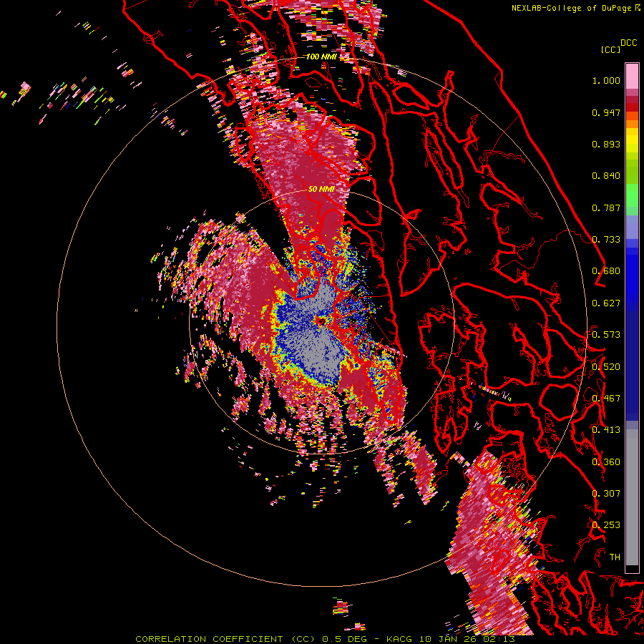Viewport: 644px width, 644px height.
Task: Click the 0.413 scale value
Action: tap(606, 430)
